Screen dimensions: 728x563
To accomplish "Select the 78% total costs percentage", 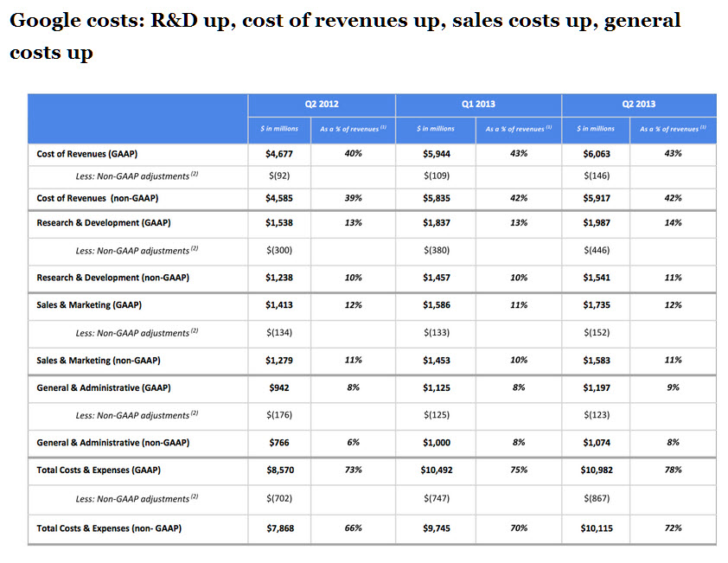I will click(x=674, y=470).
